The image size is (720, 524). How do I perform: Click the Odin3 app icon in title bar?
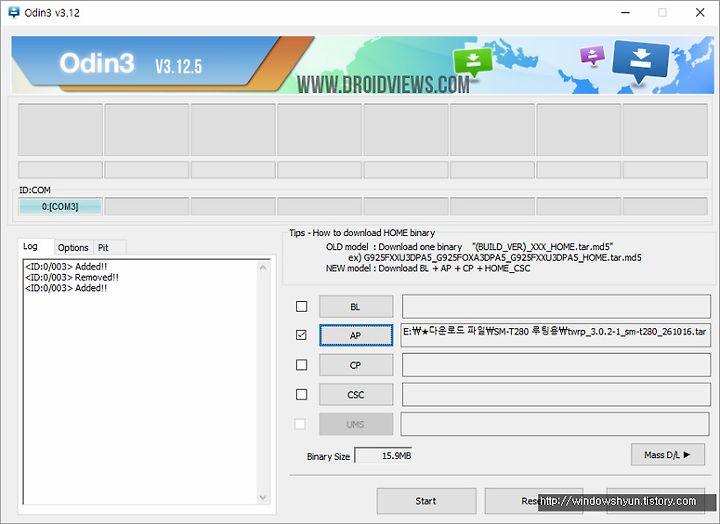point(14,12)
